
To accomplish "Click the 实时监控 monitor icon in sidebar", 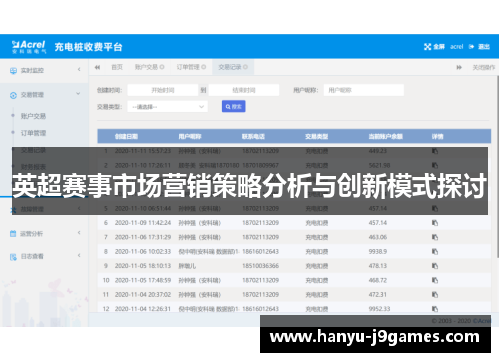I will (13, 71).
